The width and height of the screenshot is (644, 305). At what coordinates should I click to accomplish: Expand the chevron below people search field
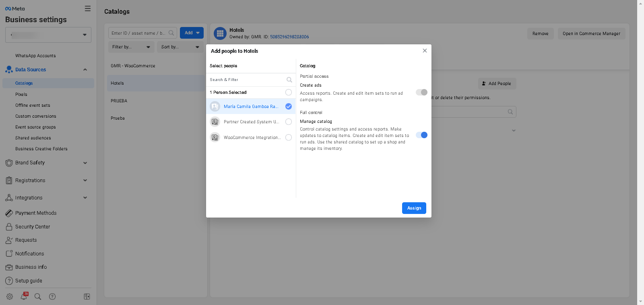(514, 131)
